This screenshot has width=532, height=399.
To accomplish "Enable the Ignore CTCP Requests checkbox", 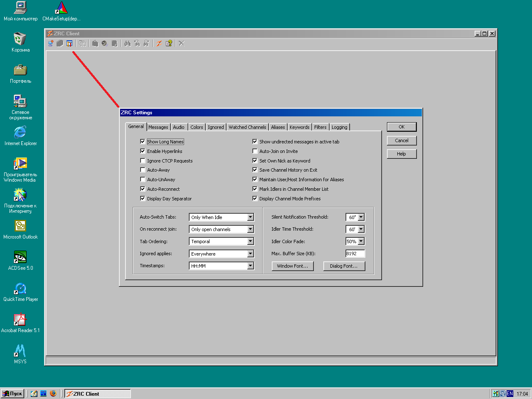I will point(143,161).
